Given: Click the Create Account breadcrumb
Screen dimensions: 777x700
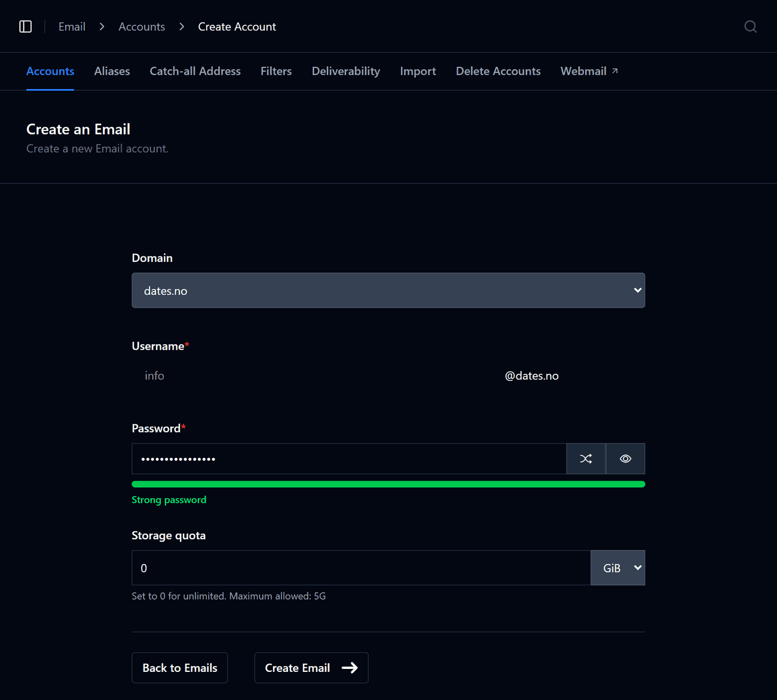Looking at the screenshot, I should [x=237, y=27].
